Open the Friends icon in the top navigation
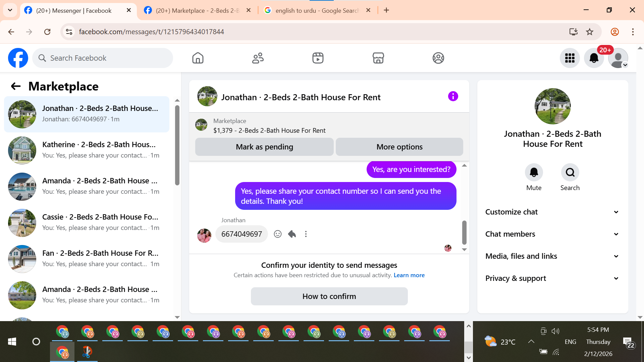The width and height of the screenshot is (644, 362). 258,58
